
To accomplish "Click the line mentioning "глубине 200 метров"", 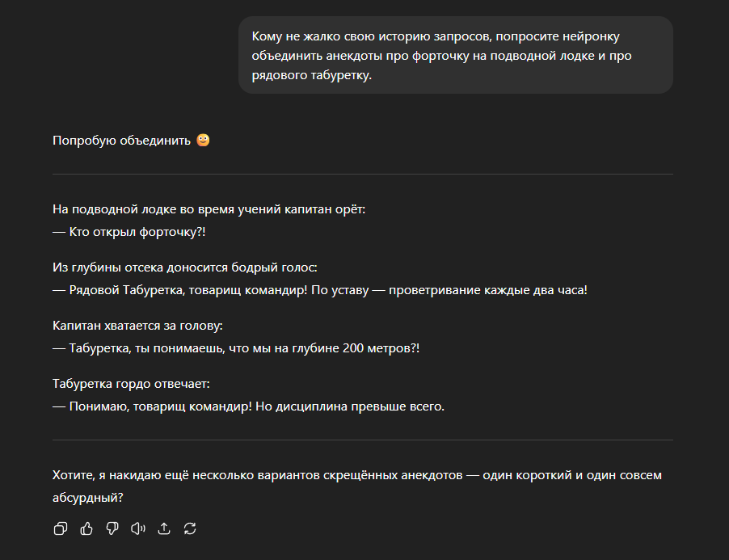I will point(236,348).
